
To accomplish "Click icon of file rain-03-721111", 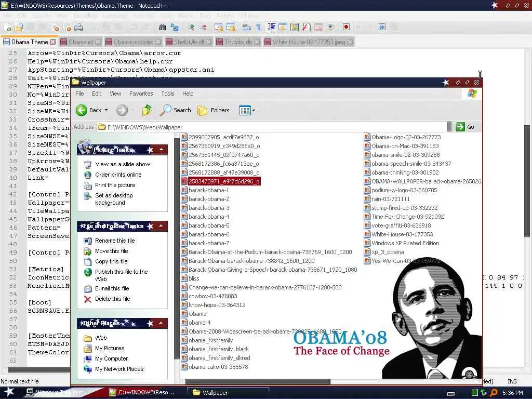I will 367,199.
